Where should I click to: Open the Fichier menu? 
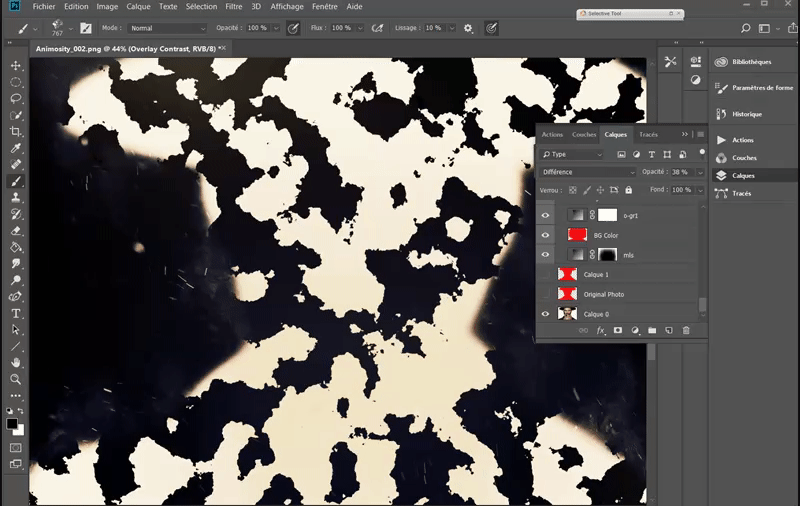pyautogui.click(x=44, y=7)
